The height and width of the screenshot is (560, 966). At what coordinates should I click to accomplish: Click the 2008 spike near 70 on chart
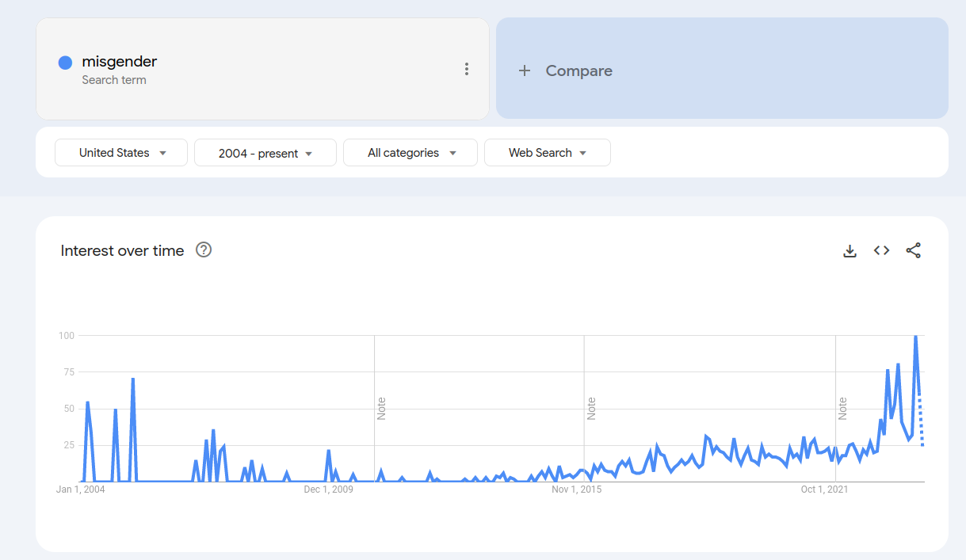coord(132,379)
